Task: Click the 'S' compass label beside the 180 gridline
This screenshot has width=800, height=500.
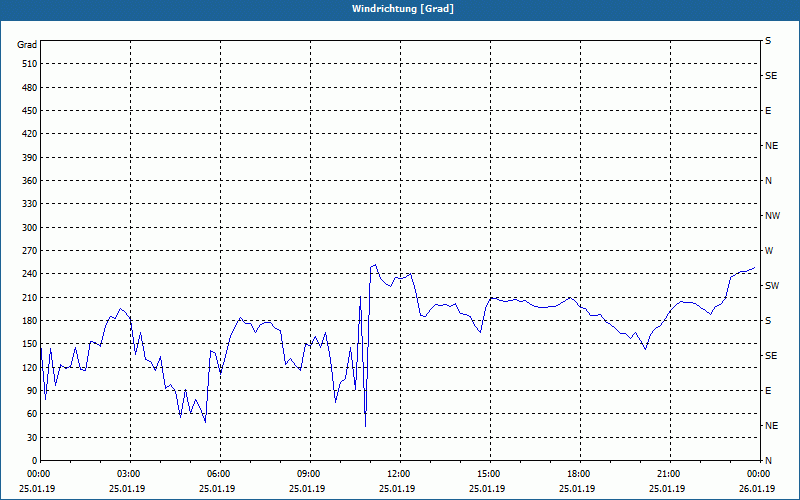Action: (768, 321)
